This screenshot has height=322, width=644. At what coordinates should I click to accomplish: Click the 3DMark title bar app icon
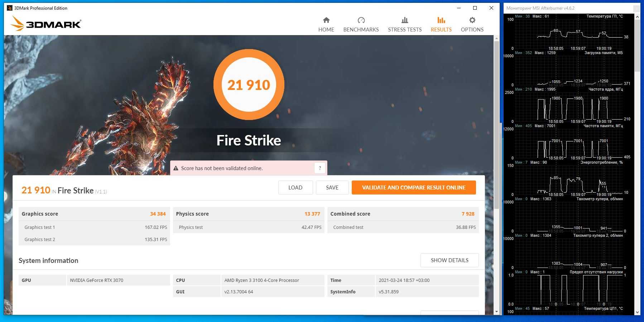(x=10, y=8)
